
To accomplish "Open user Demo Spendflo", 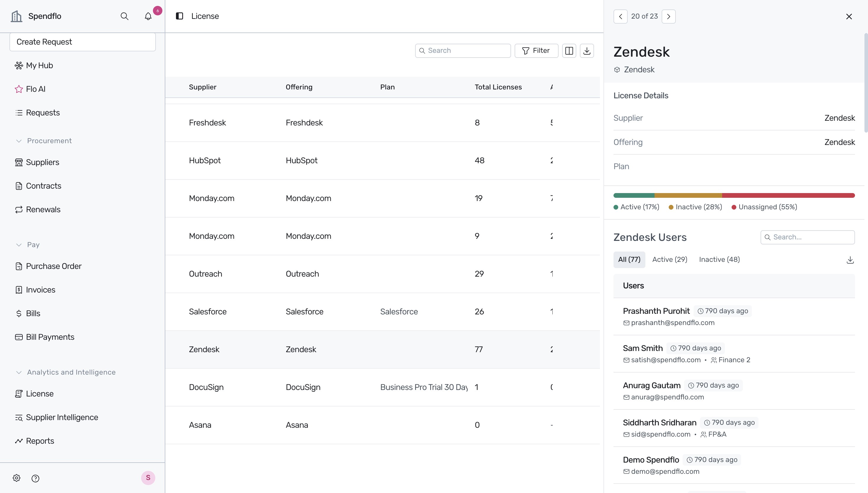I will 734,466.
